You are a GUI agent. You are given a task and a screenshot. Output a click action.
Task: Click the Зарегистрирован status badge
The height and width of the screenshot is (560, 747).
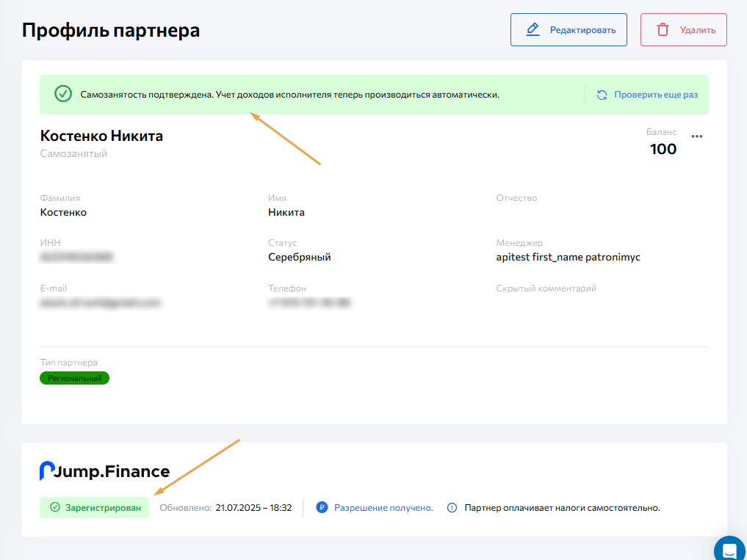pyautogui.click(x=94, y=507)
